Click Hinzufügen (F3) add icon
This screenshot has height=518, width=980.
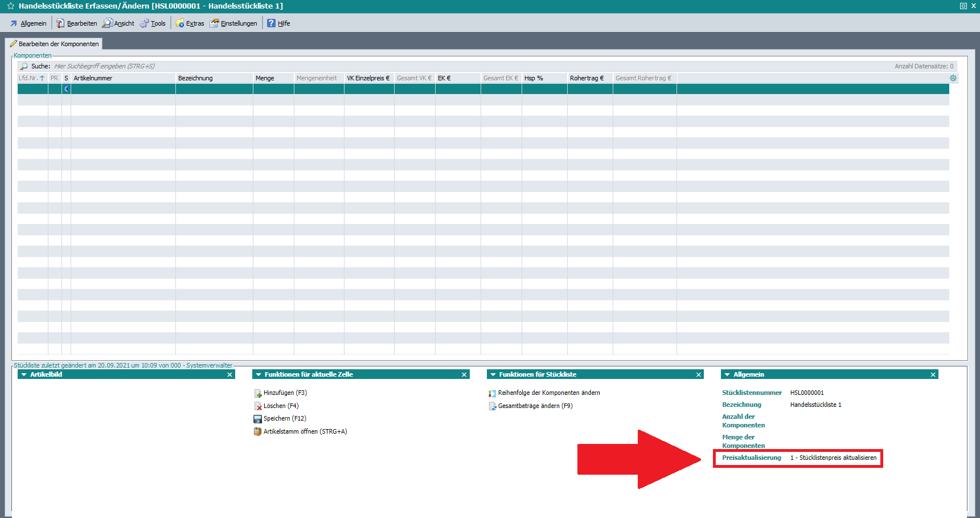pos(258,393)
